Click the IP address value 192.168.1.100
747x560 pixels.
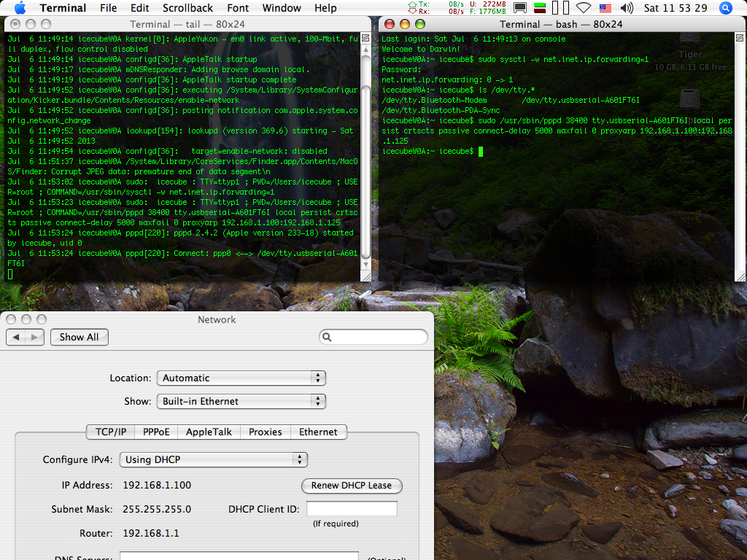coord(157,485)
